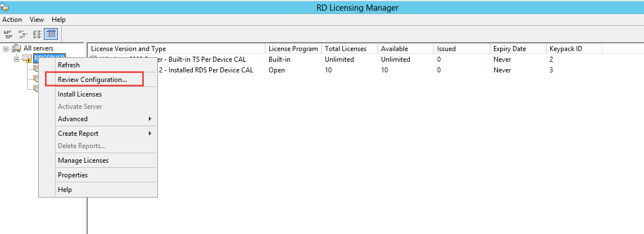Click the license server warning icon in the tree
The image size is (644, 234).
tap(27, 59)
